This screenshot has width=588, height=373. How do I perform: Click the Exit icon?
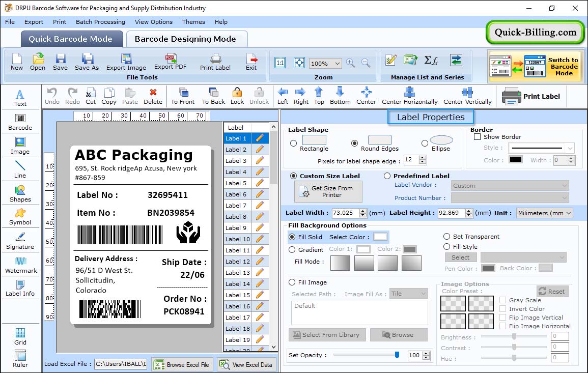click(251, 62)
